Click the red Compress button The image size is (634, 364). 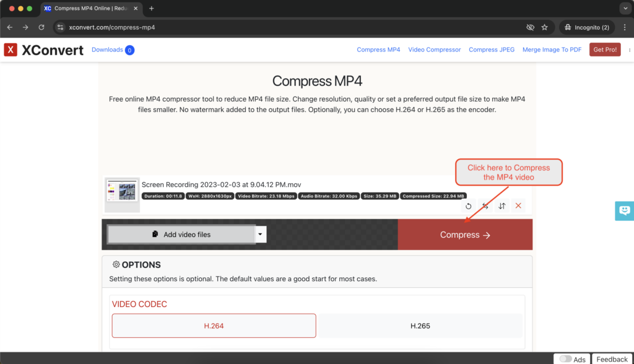click(x=465, y=235)
